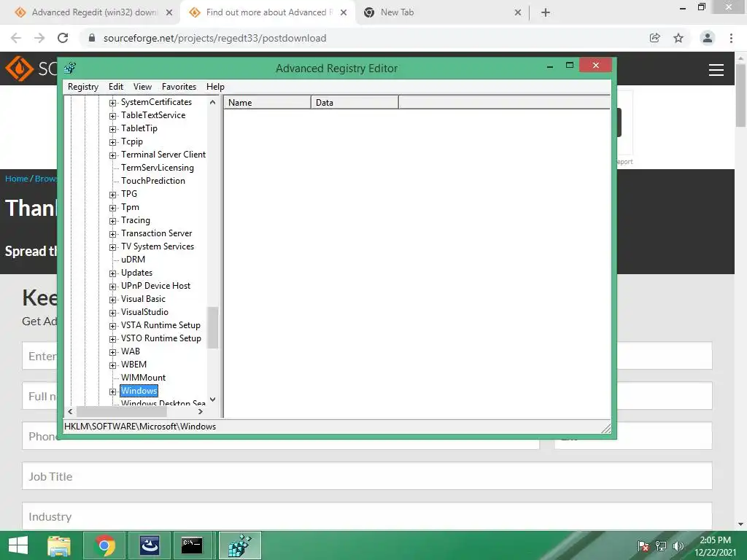Open Chrome's three-dot menu

click(731, 38)
